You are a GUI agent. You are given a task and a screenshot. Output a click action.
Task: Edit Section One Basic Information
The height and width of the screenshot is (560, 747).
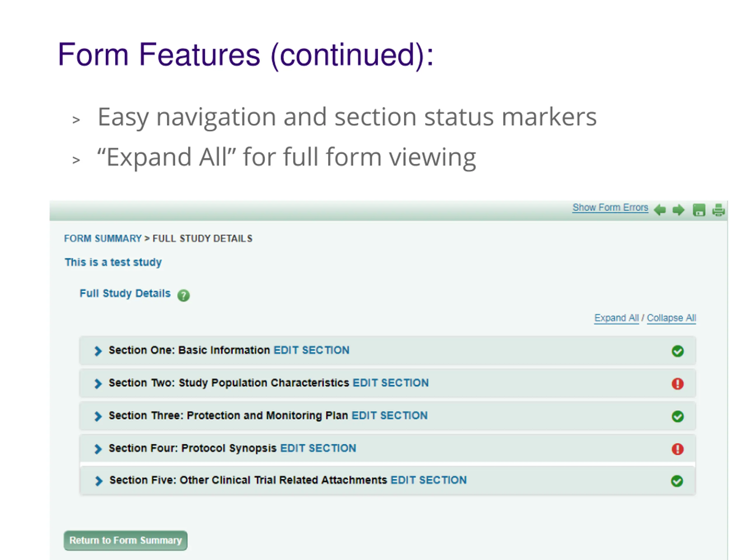tap(311, 350)
